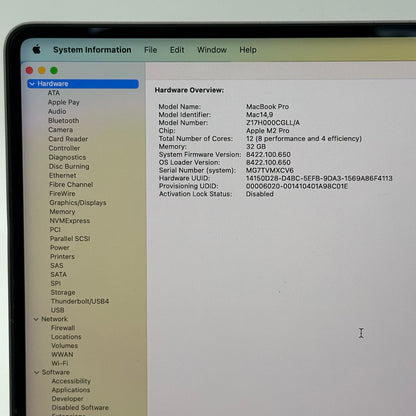The height and width of the screenshot is (416, 416).
Task: Select Storage in the sidebar
Action: pyautogui.click(x=63, y=292)
